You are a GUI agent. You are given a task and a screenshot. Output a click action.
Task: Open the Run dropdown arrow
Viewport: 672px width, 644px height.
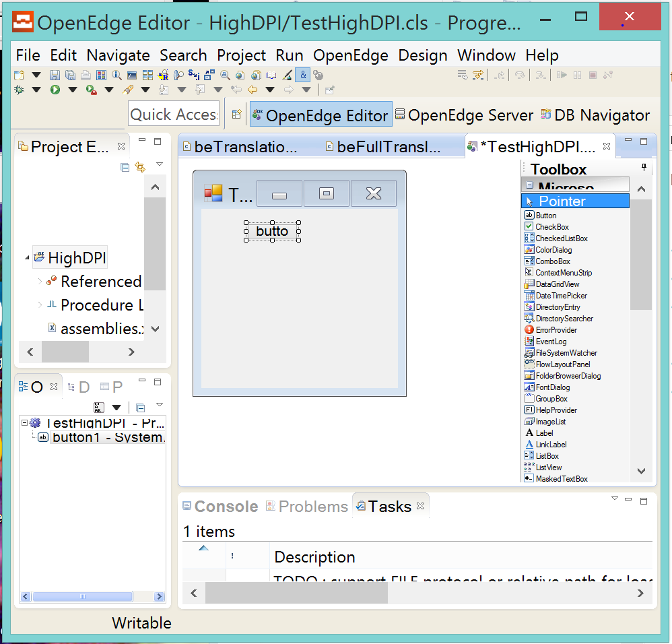pos(71,88)
